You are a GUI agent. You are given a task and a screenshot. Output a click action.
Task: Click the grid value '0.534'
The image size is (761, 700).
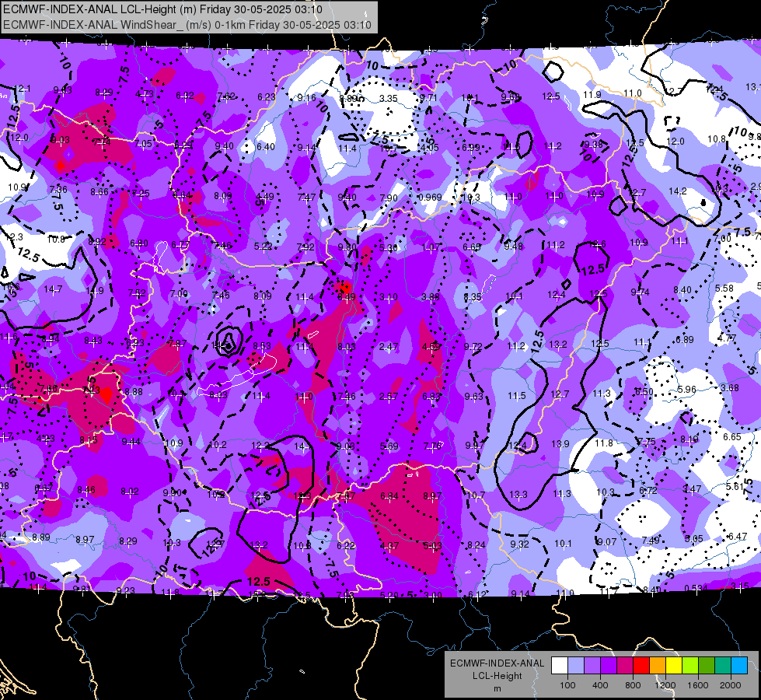tap(696, 589)
